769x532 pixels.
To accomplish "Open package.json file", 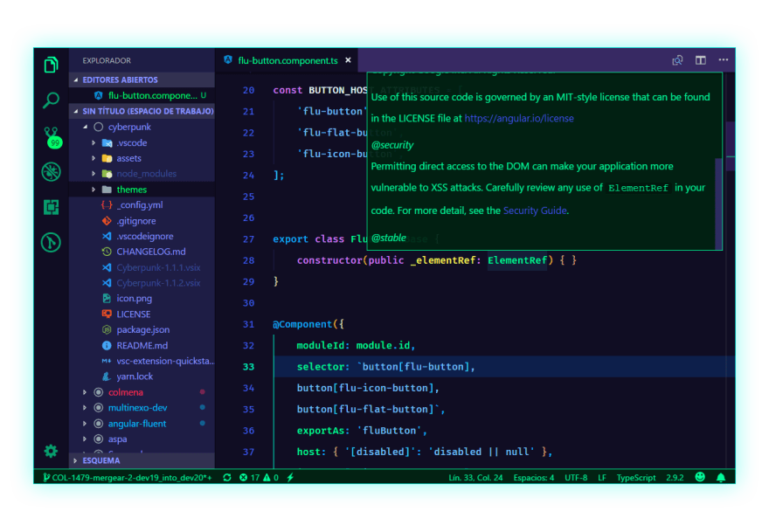I will click(x=142, y=329).
